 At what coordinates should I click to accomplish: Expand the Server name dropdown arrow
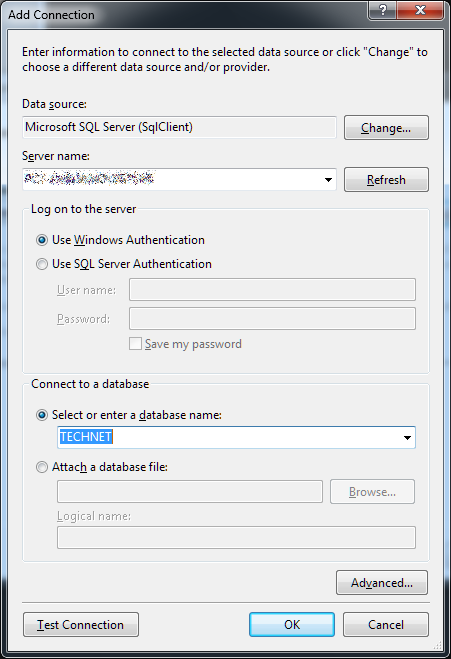[328, 180]
